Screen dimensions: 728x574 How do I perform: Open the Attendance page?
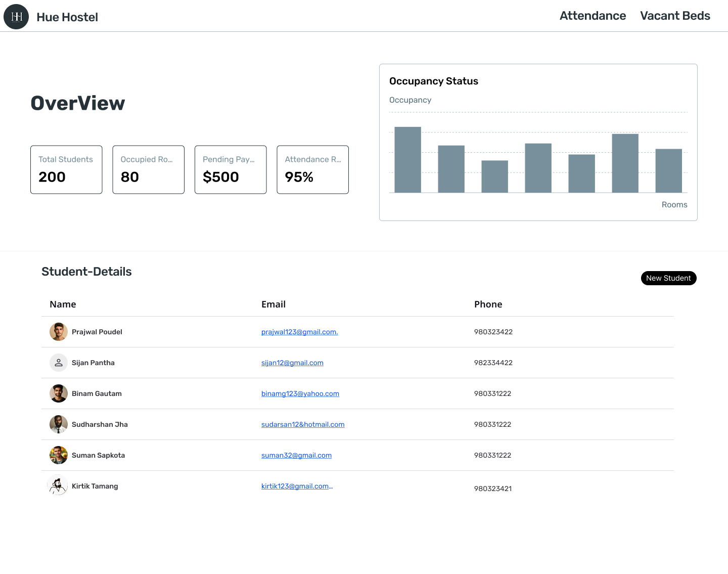coord(593,16)
